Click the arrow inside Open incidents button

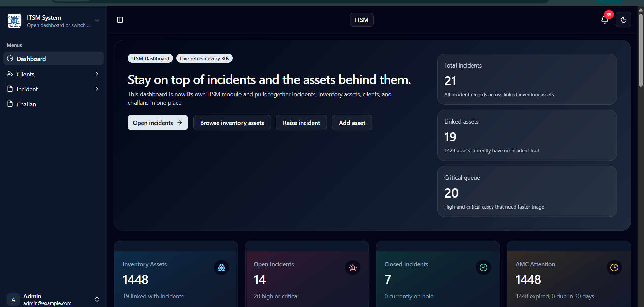(x=180, y=123)
